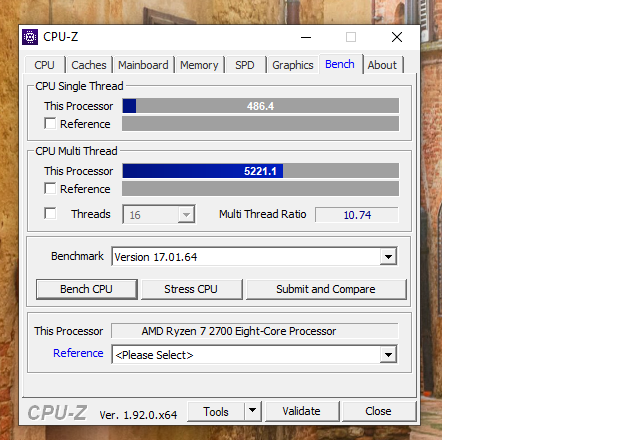Enable Single Thread Reference checkbox
Viewport: 642px width, 440px height.
tap(50, 124)
